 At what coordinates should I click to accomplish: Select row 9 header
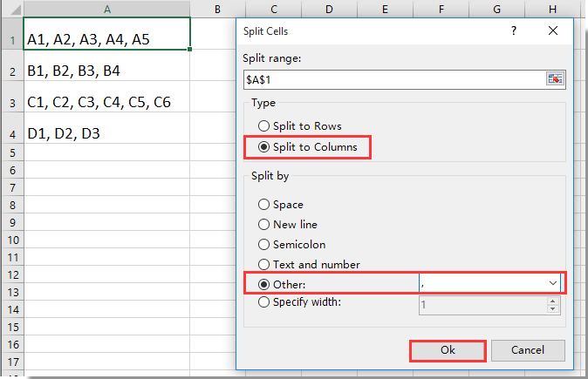pyautogui.click(x=12, y=222)
